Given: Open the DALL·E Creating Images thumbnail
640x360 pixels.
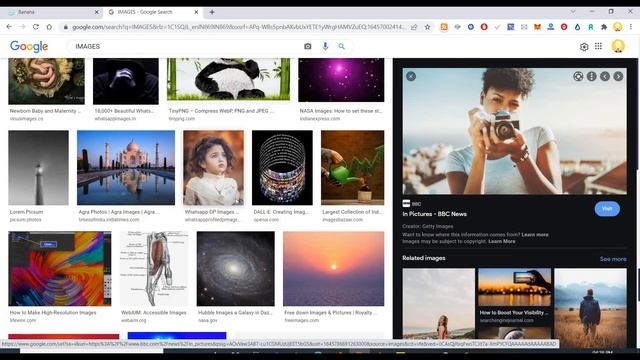Looking at the screenshot, I should 282,168.
